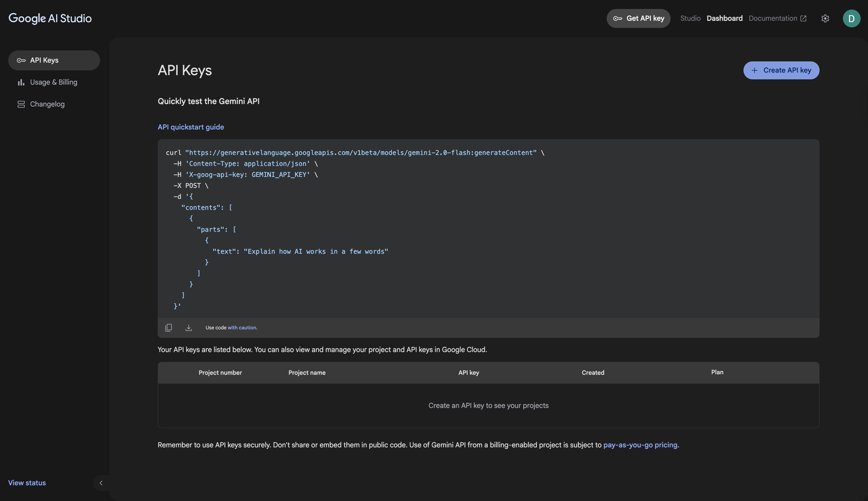Switch to the Studio tab
This screenshot has width=868, height=501.
(x=690, y=18)
